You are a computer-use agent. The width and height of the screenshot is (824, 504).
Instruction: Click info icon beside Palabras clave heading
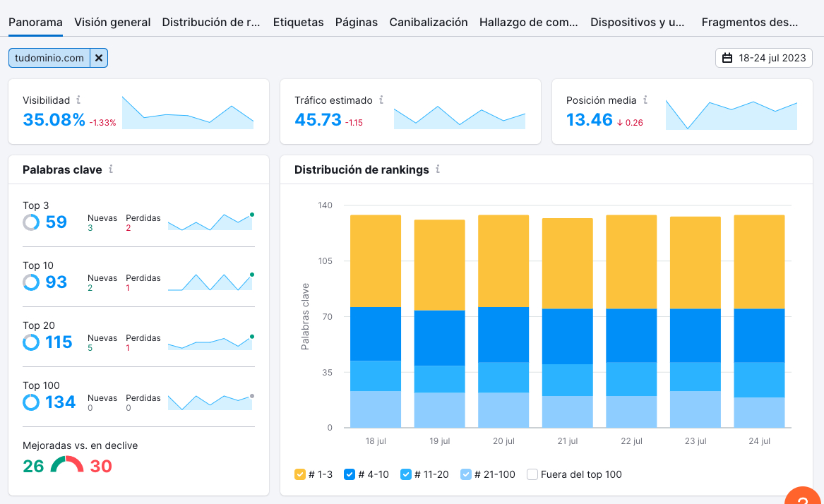coord(111,169)
